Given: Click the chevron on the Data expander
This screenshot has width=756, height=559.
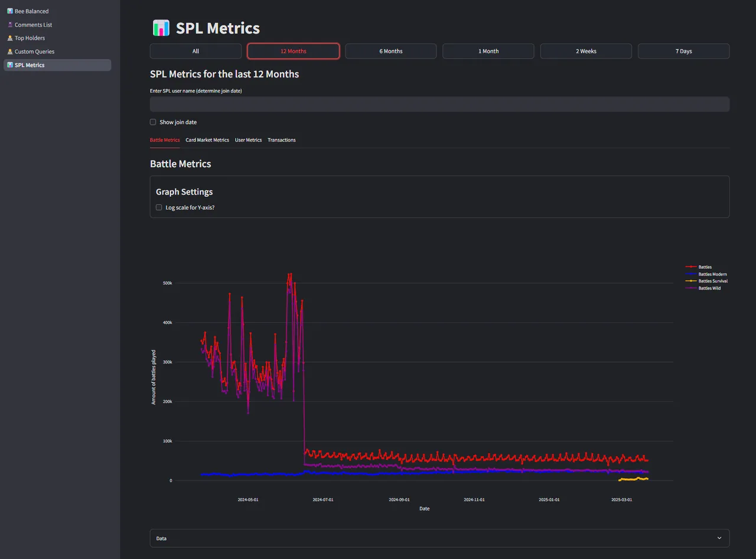Looking at the screenshot, I should coord(719,538).
